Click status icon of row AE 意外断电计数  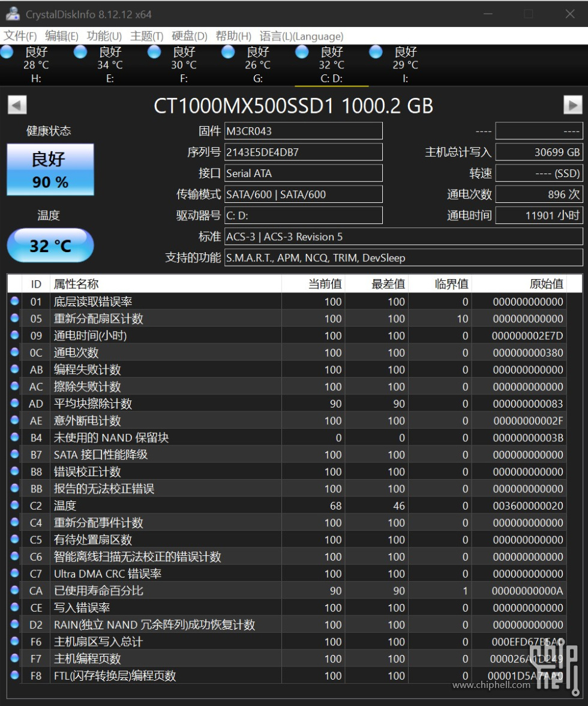click(15, 420)
